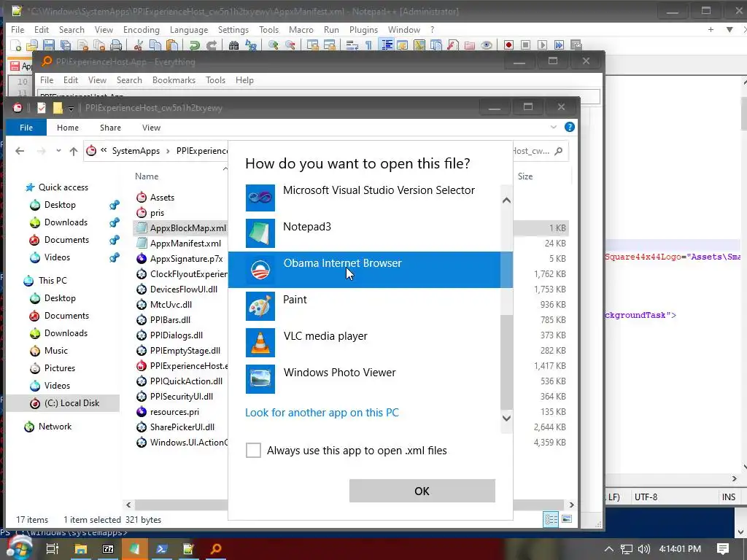This screenshot has height=560, width=747.
Task: Open Explorer View ribbon tab
Action: [x=151, y=128]
